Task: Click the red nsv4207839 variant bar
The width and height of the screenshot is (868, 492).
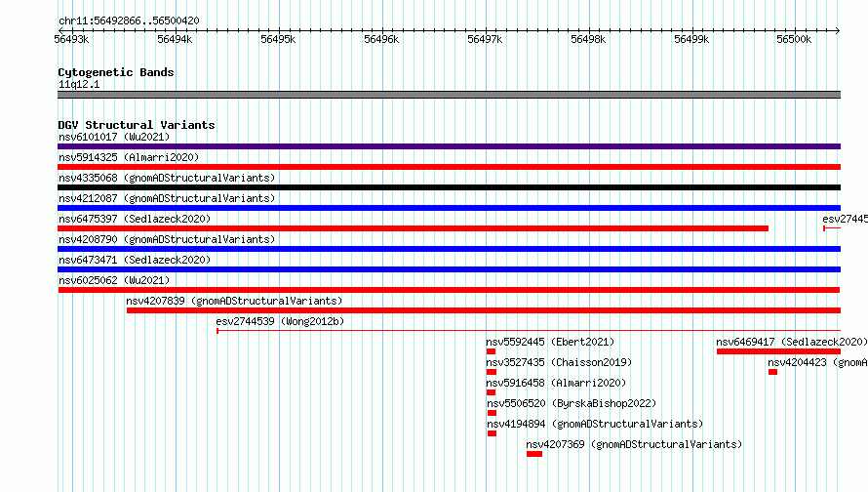Action: 484,310
